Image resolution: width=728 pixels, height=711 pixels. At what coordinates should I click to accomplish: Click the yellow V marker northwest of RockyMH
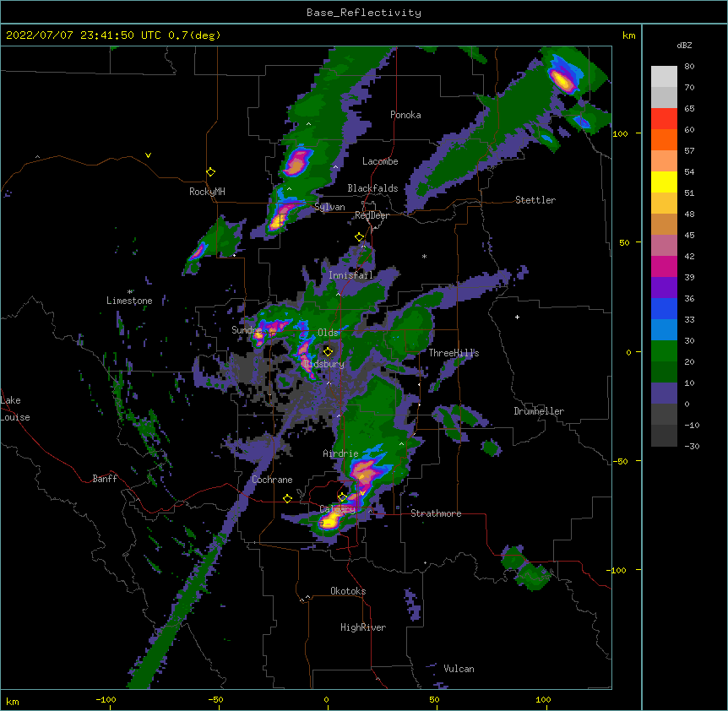tap(148, 155)
